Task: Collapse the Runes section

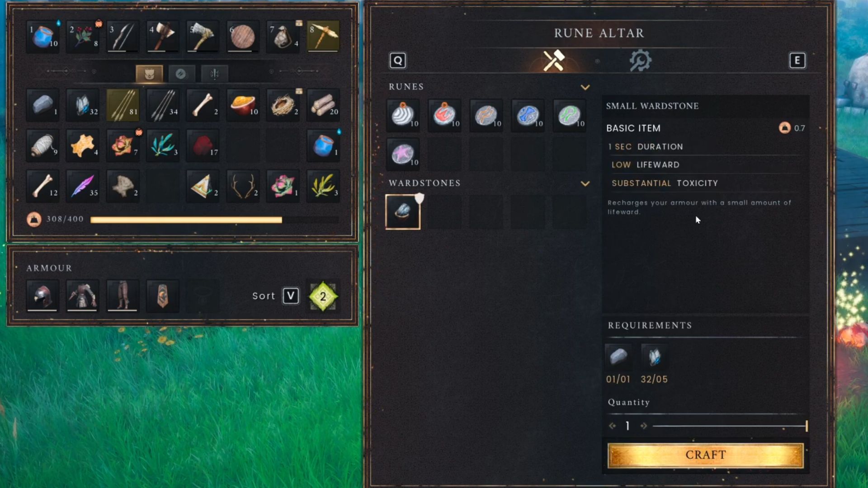Action: pos(585,87)
